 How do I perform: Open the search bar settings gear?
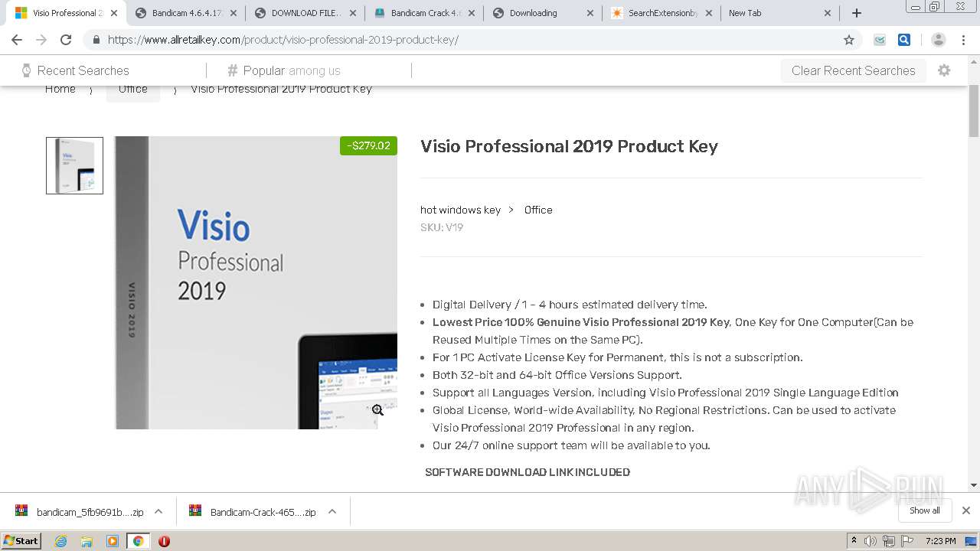pos(944,70)
